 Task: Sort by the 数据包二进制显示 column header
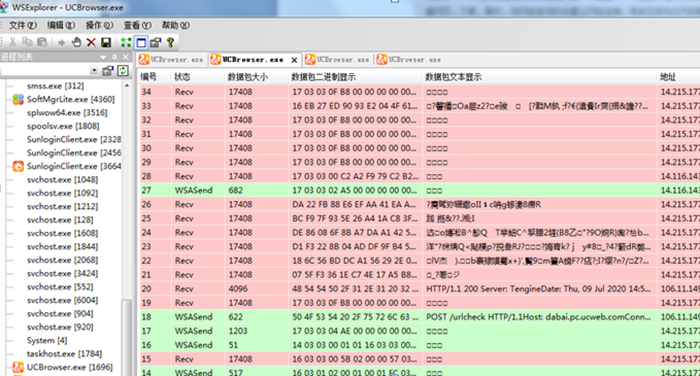(x=355, y=77)
